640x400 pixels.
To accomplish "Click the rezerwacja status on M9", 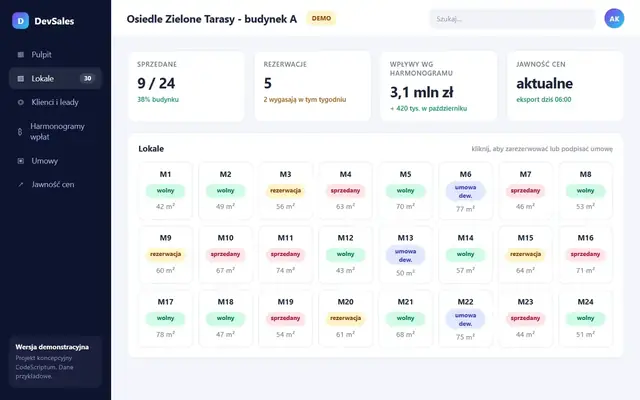I will [165, 254].
